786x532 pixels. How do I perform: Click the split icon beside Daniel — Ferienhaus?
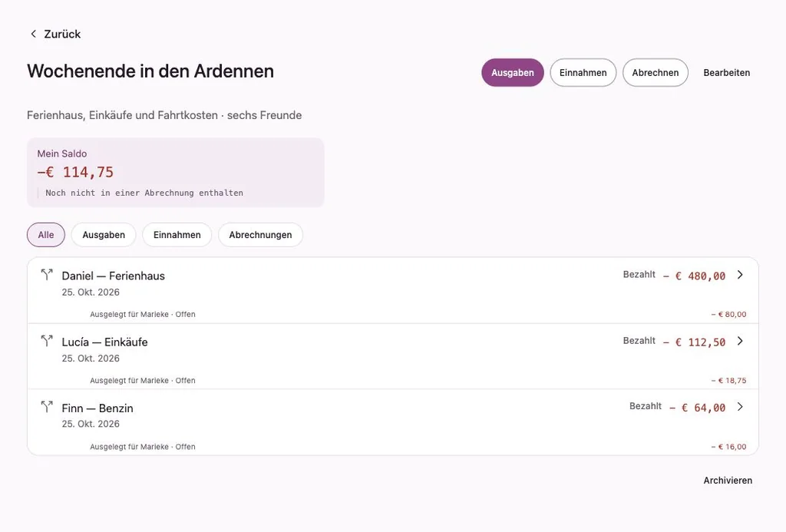pos(47,274)
